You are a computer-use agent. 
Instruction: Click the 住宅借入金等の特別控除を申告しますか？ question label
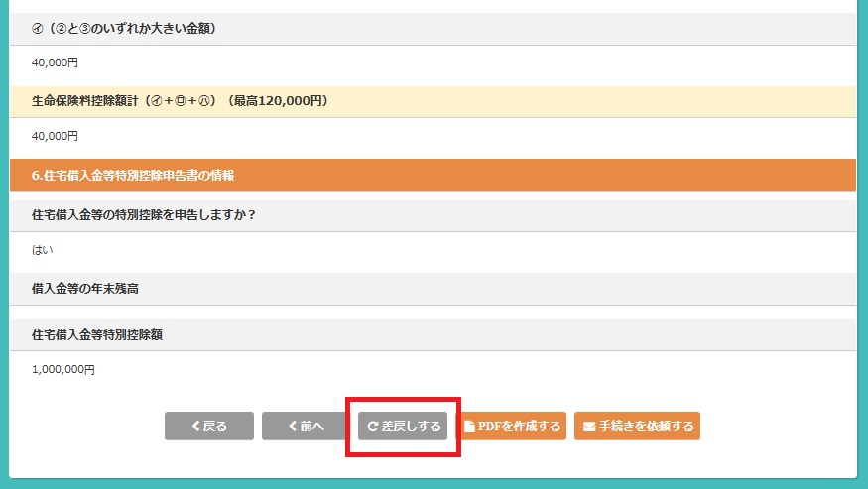(x=144, y=214)
